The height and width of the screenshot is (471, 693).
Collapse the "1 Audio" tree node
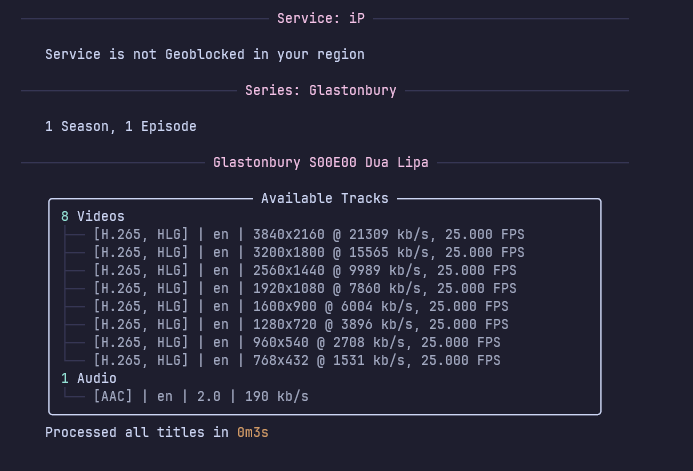(89, 379)
